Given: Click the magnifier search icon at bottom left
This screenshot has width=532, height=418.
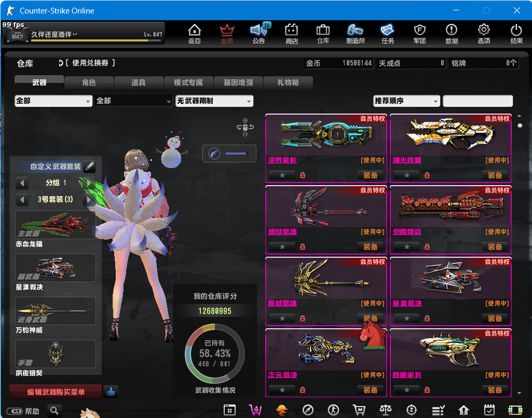Looking at the screenshot, I should tap(54, 411).
